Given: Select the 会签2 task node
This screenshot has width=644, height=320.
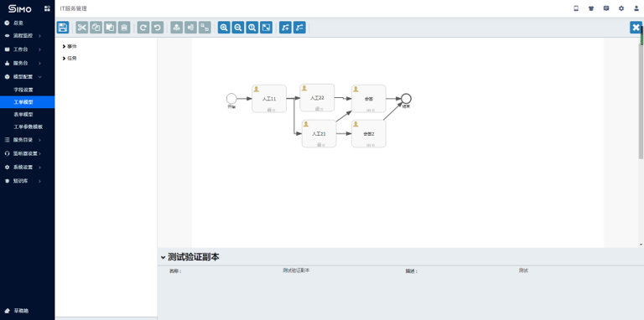Looking at the screenshot, I should click(369, 134).
